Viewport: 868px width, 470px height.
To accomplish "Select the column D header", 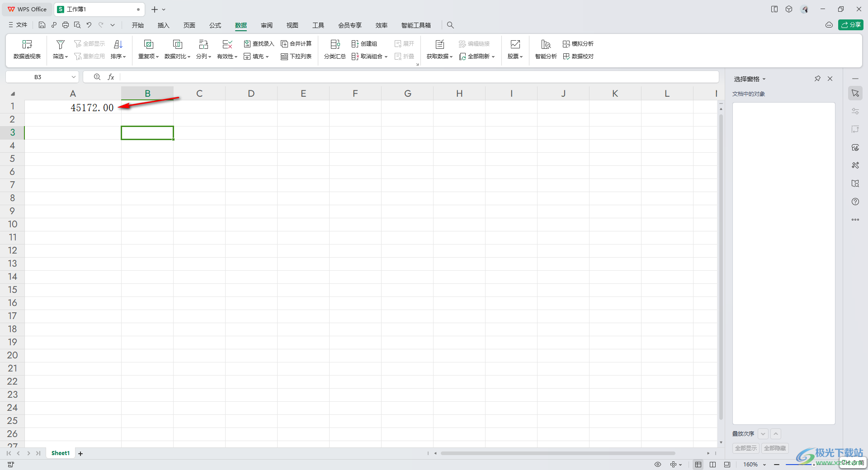I will coord(251,94).
